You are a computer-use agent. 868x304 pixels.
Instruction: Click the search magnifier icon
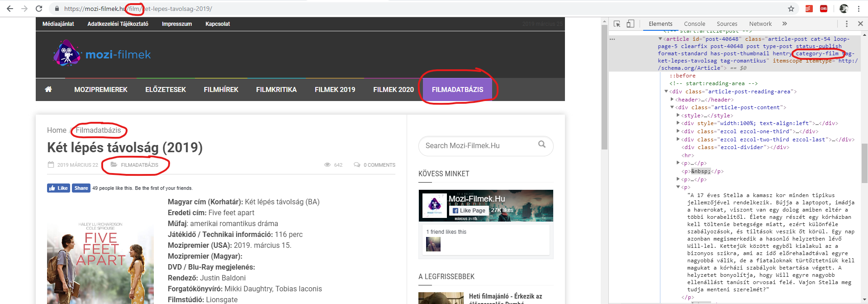(x=542, y=145)
